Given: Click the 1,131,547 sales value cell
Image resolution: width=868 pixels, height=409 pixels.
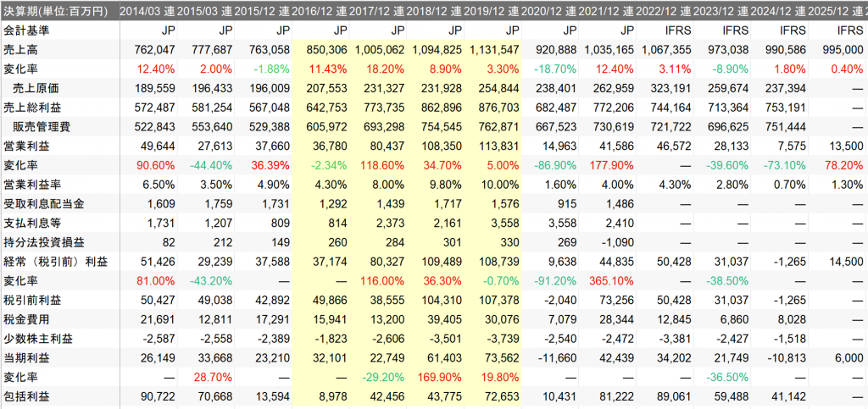Looking at the screenshot, I should tap(492, 49).
